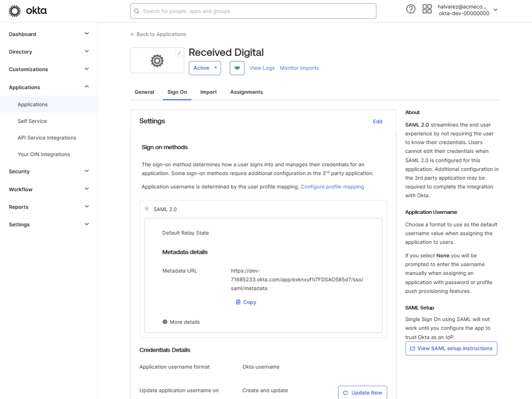Expand the Reports menu chevron

87,207
